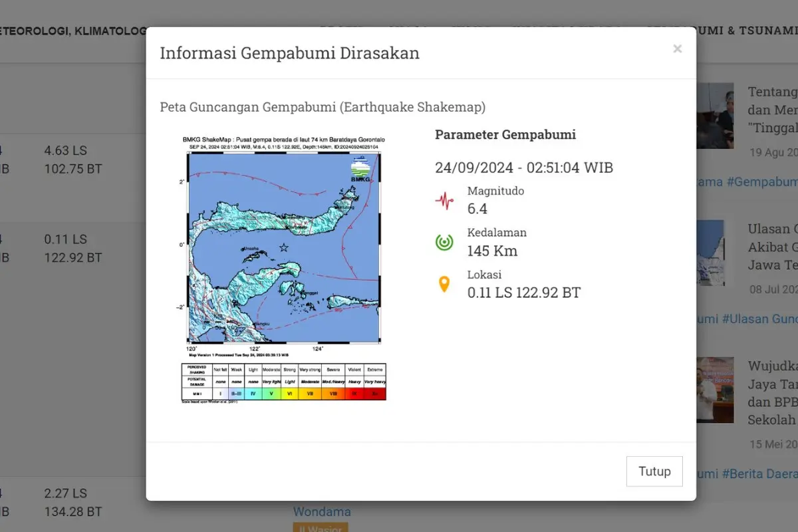Image resolution: width=798 pixels, height=532 pixels.
Task: Click the BMKG logo on the shakemap
Action: (360, 169)
